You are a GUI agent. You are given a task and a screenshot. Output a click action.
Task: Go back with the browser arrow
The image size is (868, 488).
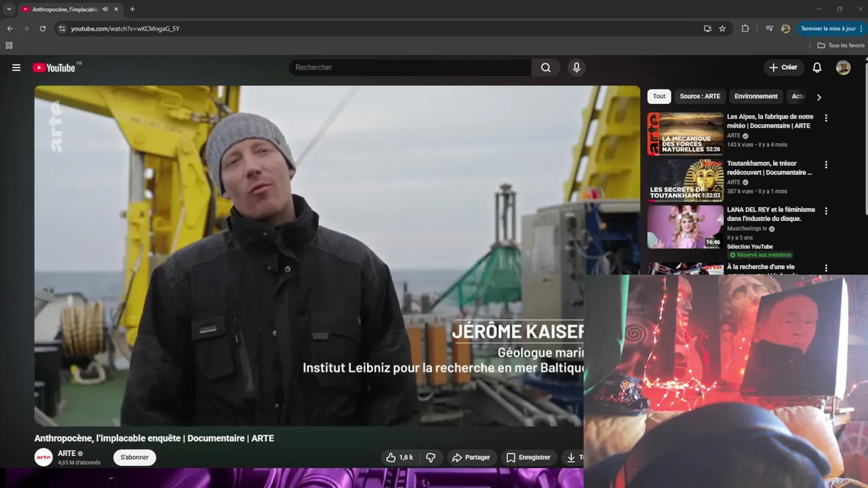pos(9,28)
